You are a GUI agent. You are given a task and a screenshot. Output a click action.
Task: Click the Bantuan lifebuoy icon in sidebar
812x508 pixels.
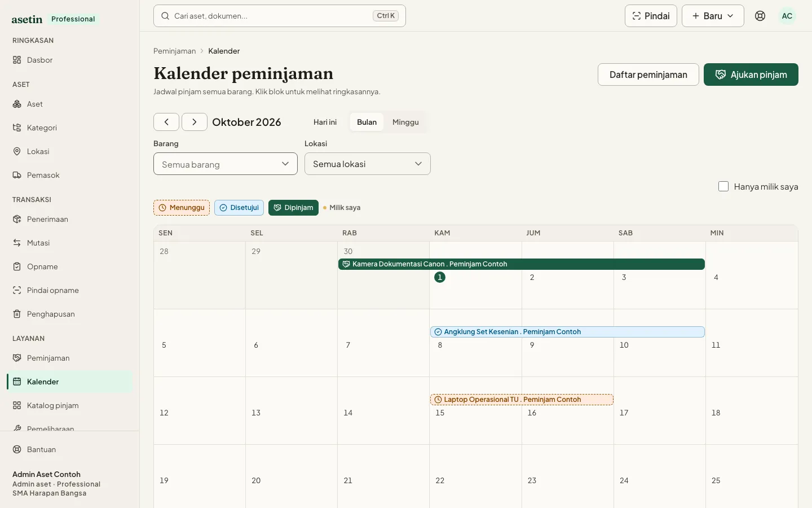pyautogui.click(x=17, y=449)
